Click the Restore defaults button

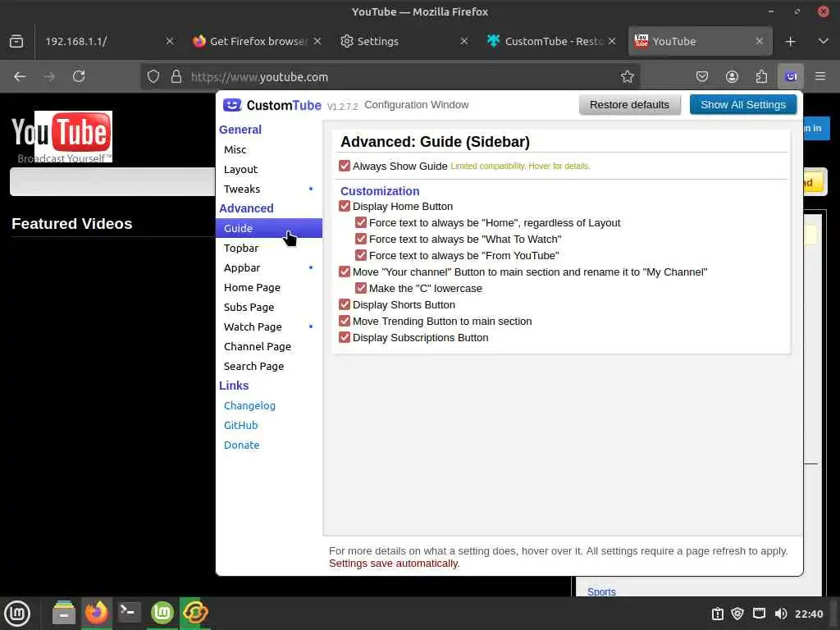(x=629, y=105)
